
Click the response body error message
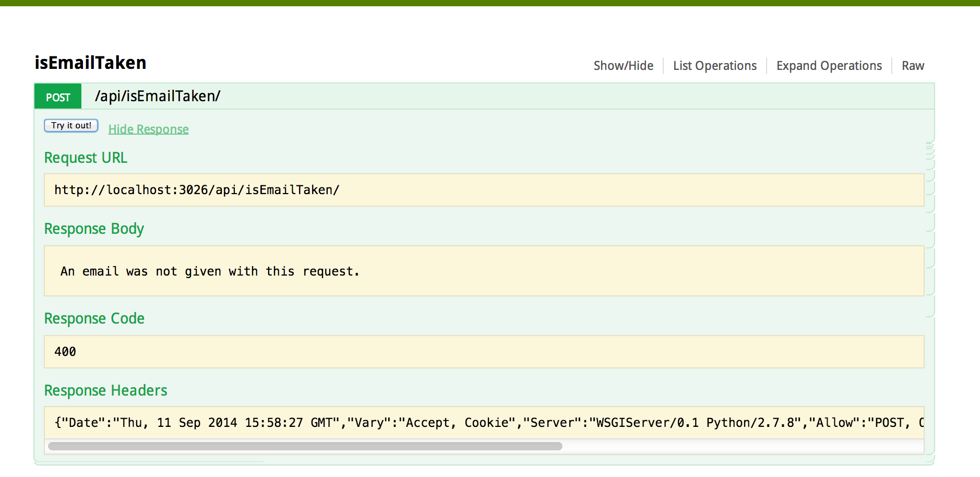210,271
